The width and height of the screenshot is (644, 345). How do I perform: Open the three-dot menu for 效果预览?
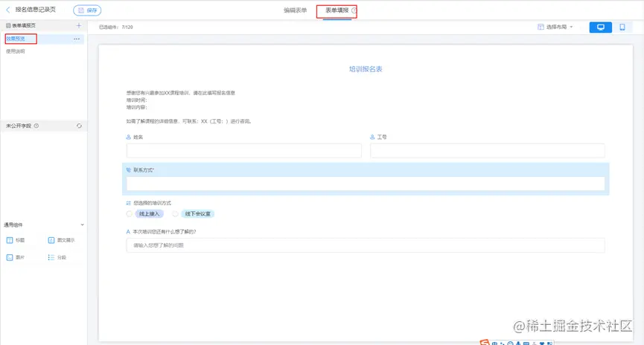click(x=77, y=39)
